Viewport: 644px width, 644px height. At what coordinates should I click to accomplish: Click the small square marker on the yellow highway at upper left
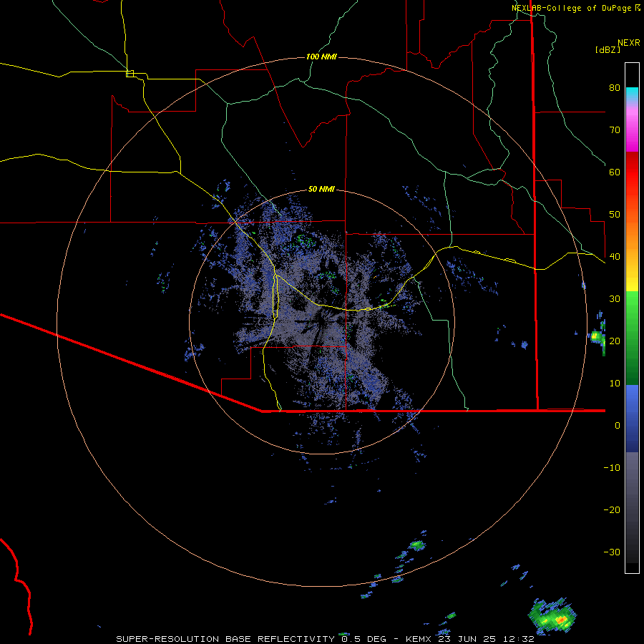coord(130,74)
